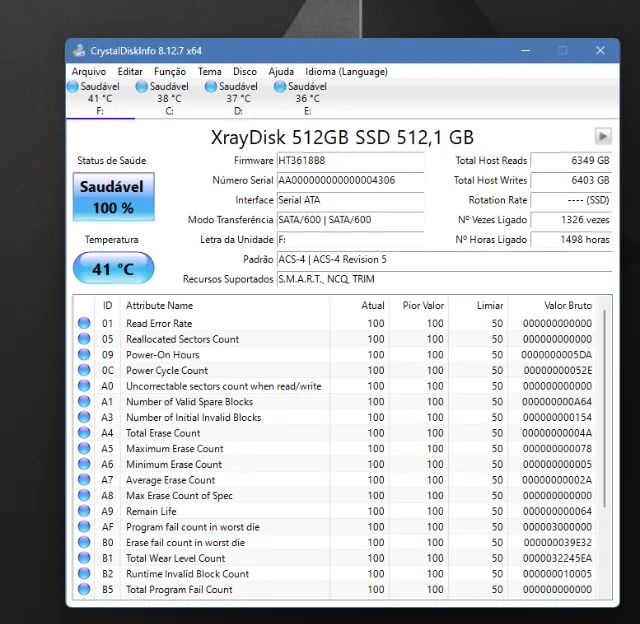Click status circle for Max Erase Count of Spec
Image resolution: width=640 pixels, height=624 pixels.
click(x=84, y=495)
